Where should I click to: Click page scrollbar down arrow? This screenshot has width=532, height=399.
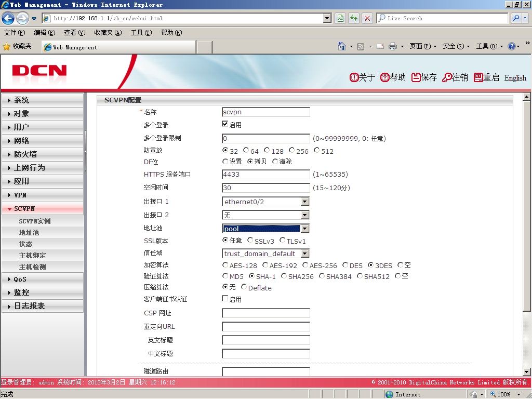pyautogui.click(x=526, y=372)
